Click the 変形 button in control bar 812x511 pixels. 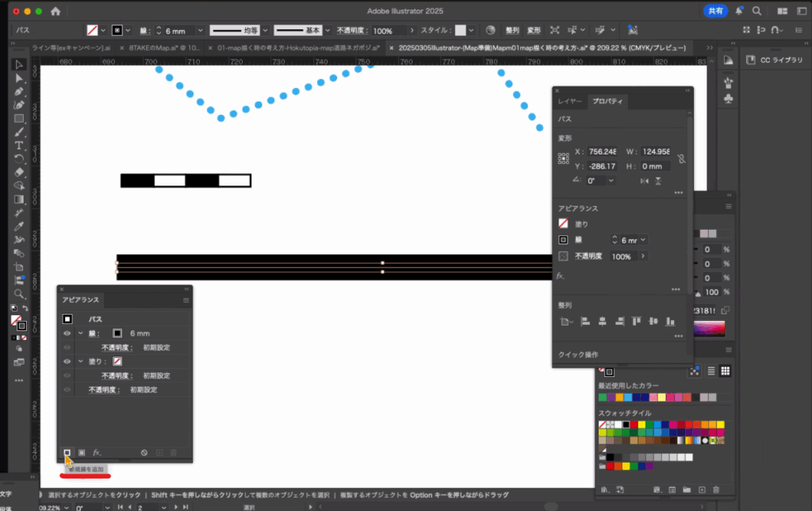(534, 30)
